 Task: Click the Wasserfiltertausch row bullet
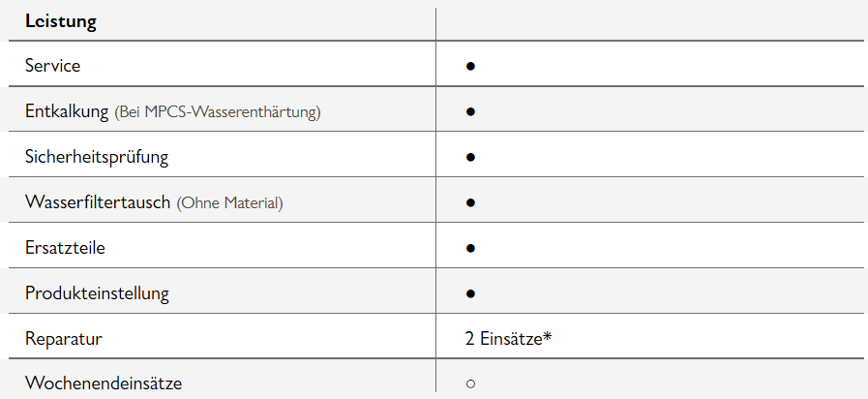470,202
